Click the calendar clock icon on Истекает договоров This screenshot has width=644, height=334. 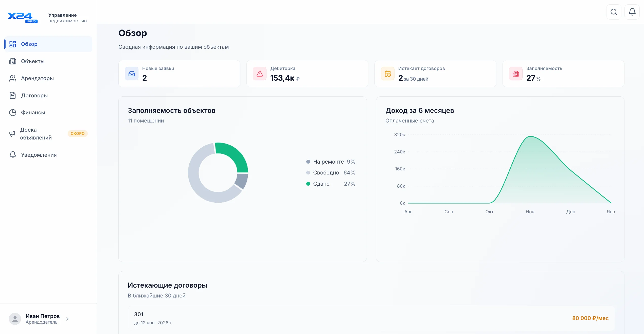point(388,74)
